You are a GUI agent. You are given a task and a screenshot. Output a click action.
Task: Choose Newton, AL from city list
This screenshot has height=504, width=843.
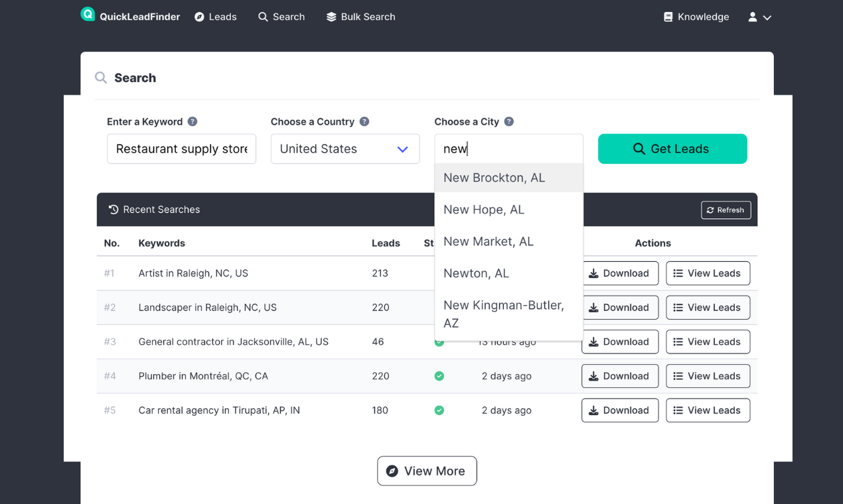point(476,273)
